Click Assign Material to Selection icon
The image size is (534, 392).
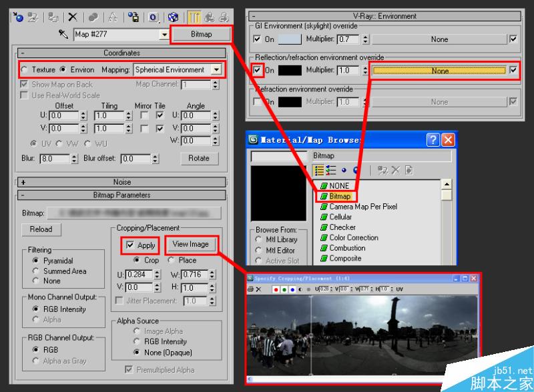point(53,17)
